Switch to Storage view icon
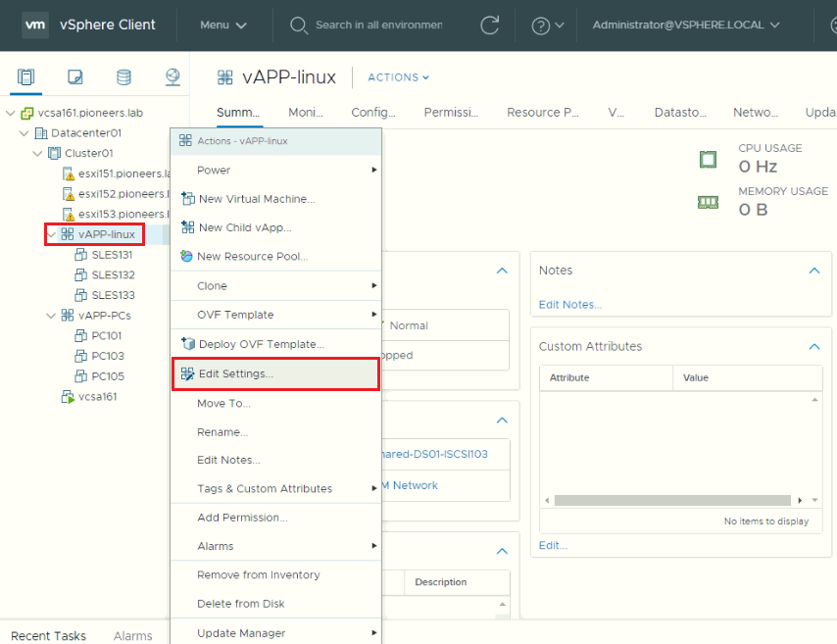The image size is (837, 644). (x=123, y=77)
